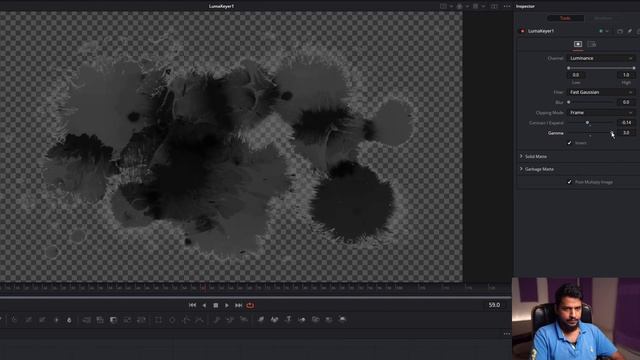Add a pRender particle node
The image size is (640, 360).
point(244,320)
